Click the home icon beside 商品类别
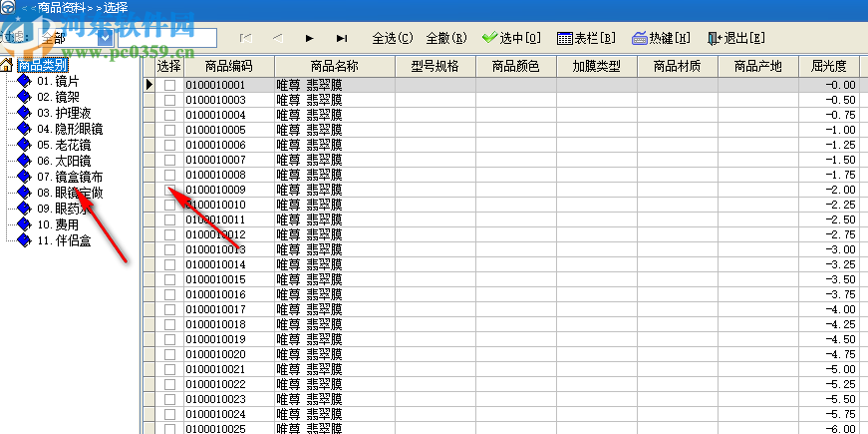Screen dimensions: 868x434 tap(7, 66)
